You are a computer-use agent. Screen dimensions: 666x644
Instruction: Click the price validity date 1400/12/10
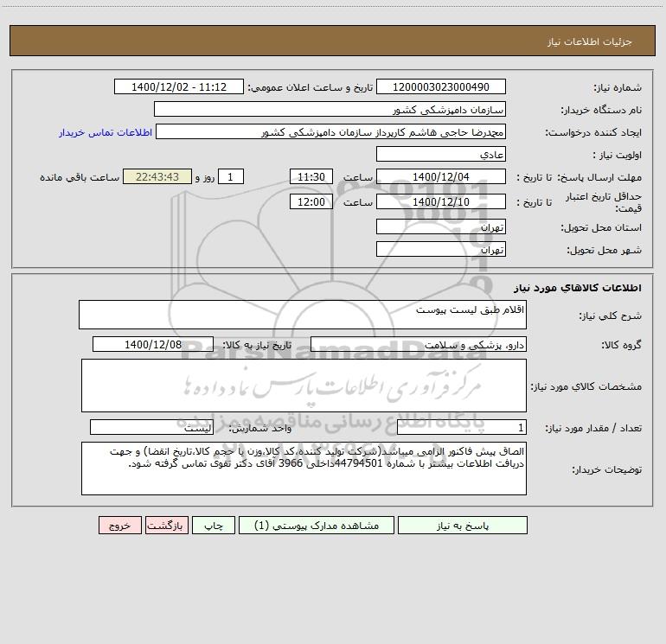point(441,201)
